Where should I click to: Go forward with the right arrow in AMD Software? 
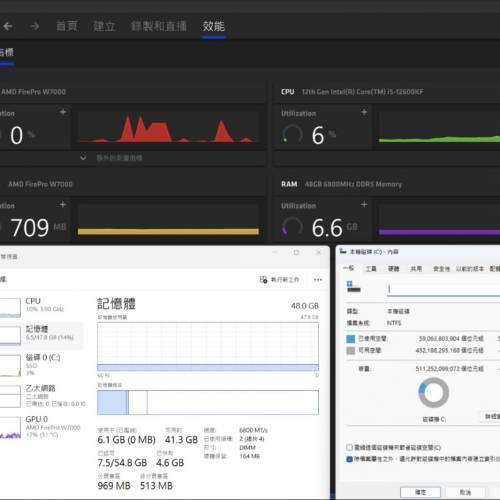pyautogui.click(x=34, y=26)
